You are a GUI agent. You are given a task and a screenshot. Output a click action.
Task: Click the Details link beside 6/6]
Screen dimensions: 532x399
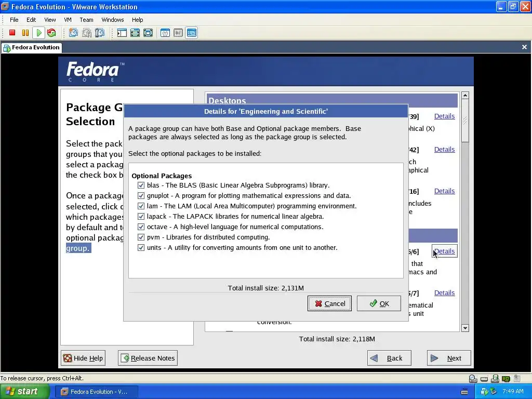coord(445,251)
